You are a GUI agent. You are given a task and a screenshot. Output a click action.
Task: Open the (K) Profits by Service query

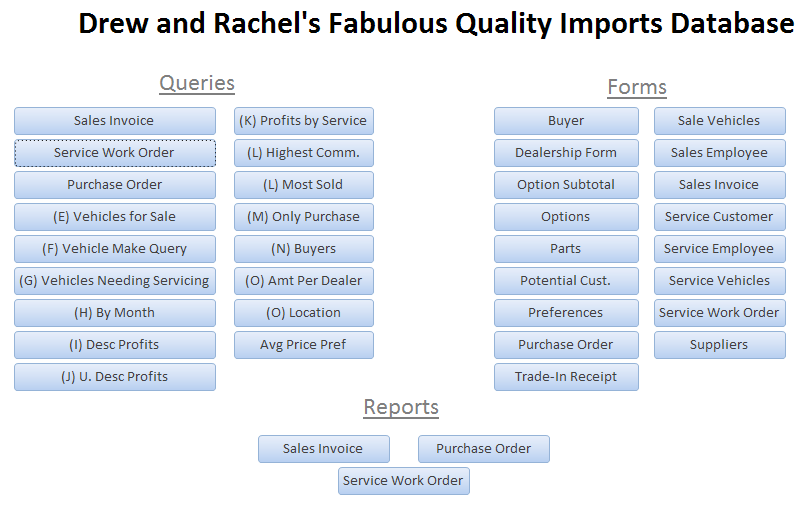click(x=303, y=121)
